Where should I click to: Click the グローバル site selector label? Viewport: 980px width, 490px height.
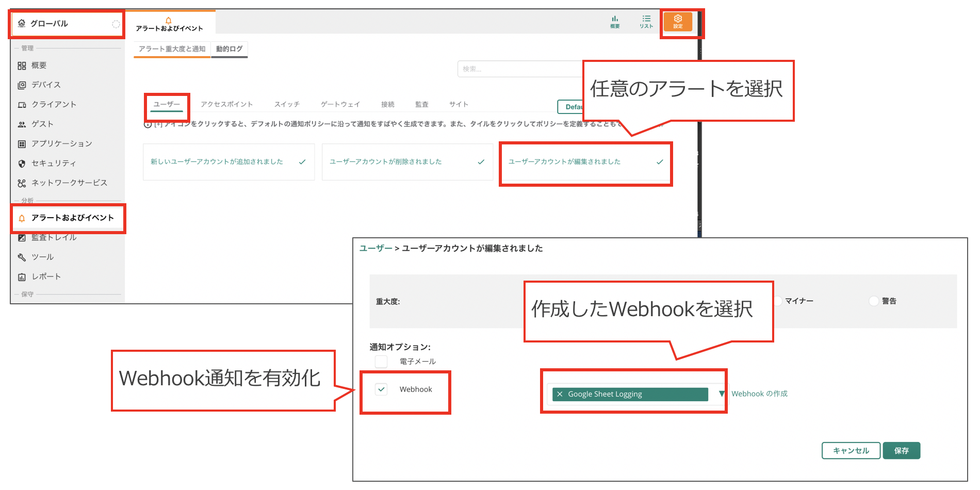[49, 24]
